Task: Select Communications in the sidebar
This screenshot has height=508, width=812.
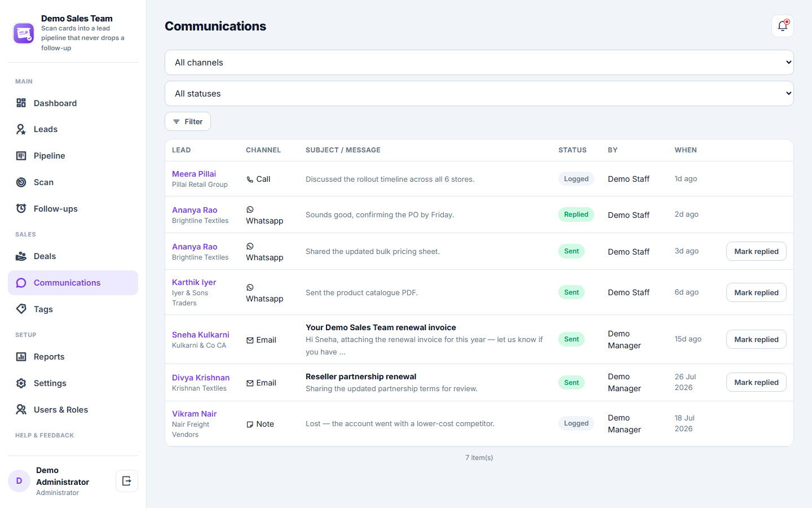Action: pos(73,283)
